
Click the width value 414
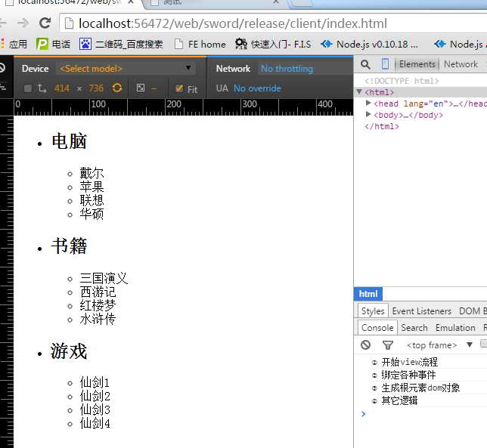click(x=62, y=88)
